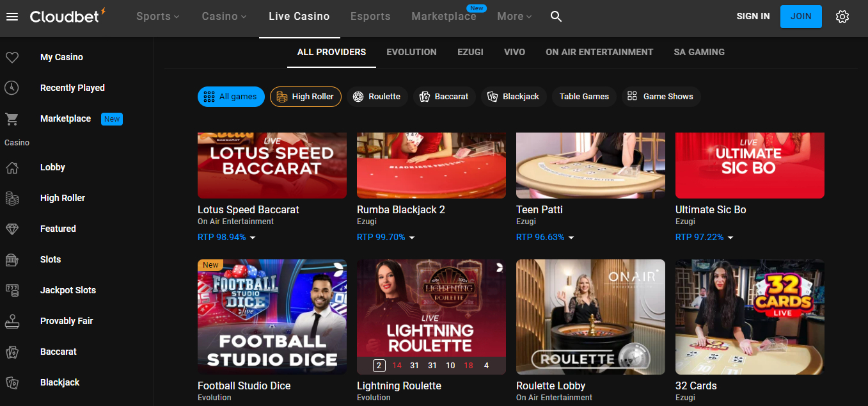Filter games by High Roller
Viewport: 868px width, 406px height.
pyautogui.click(x=306, y=97)
